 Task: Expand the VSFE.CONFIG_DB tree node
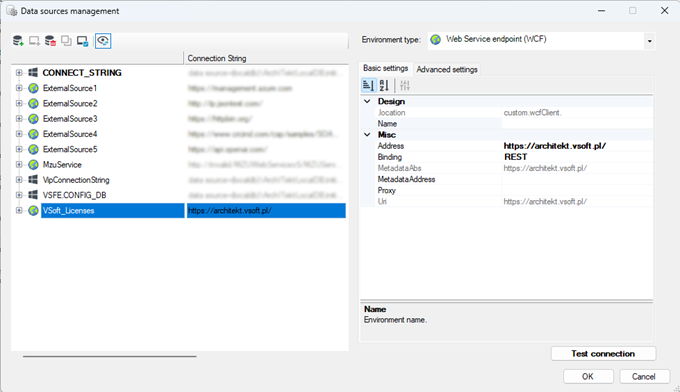19,195
